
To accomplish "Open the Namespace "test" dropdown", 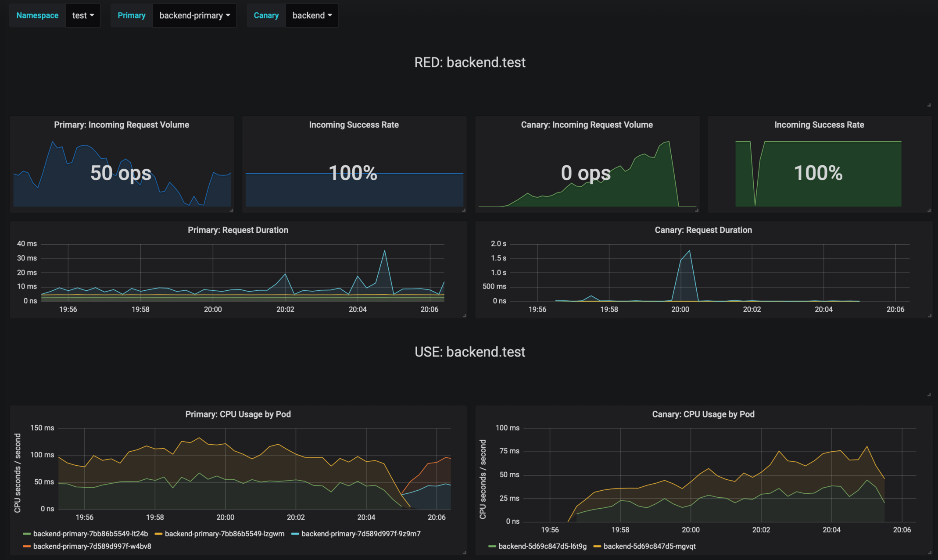I will [82, 15].
